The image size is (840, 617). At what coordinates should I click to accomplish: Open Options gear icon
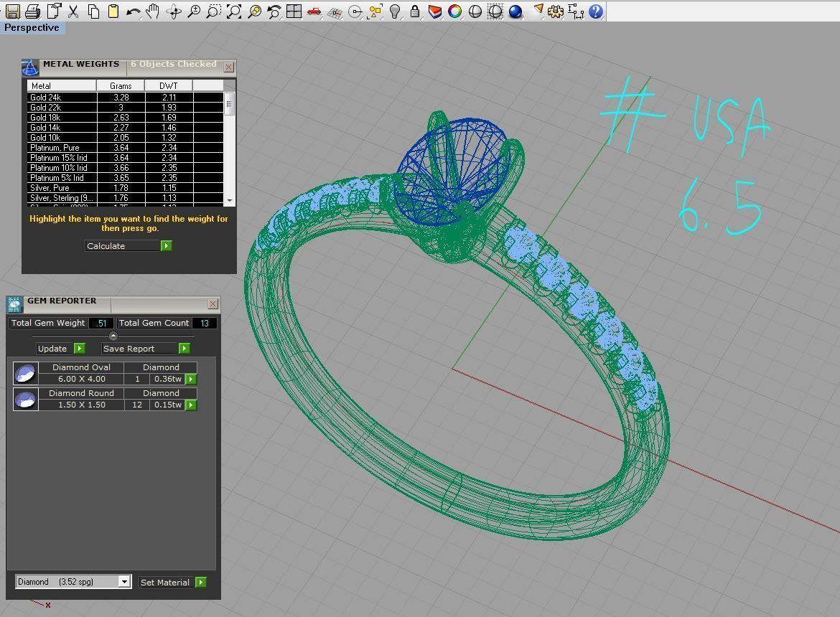(x=556, y=11)
